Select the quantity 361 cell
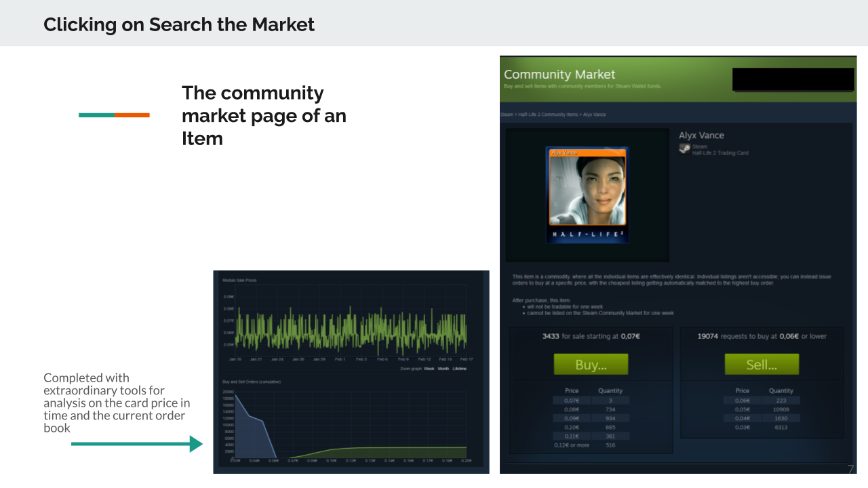Image resolution: width=868 pixels, height=488 pixels. point(610,436)
